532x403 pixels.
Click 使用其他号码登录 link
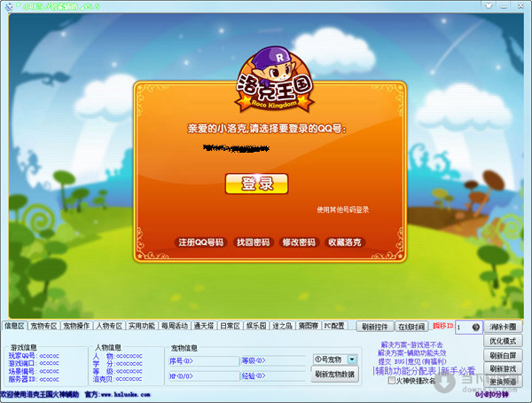click(342, 209)
